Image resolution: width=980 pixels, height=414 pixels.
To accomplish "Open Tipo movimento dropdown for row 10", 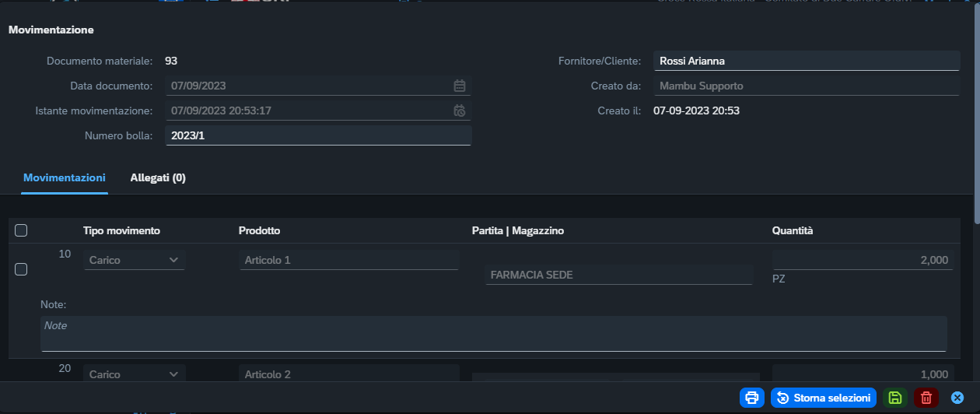I will point(134,260).
